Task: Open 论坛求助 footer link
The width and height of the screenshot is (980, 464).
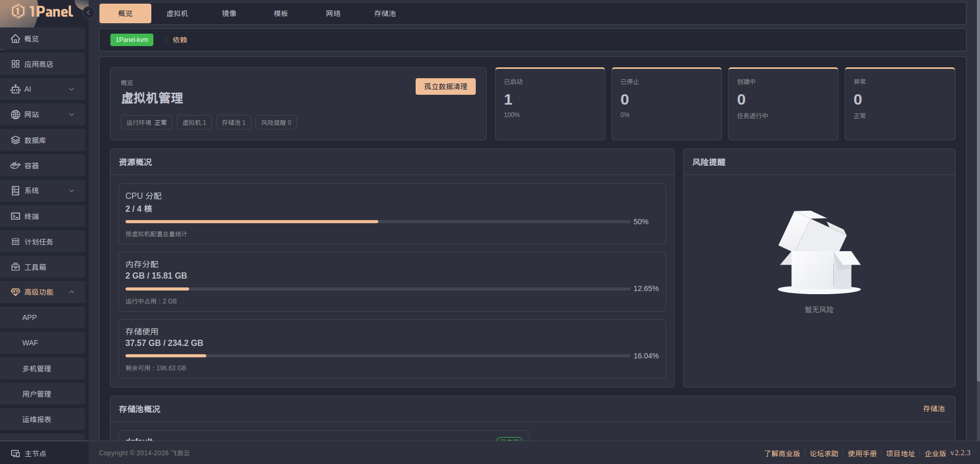Action: click(824, 454)
